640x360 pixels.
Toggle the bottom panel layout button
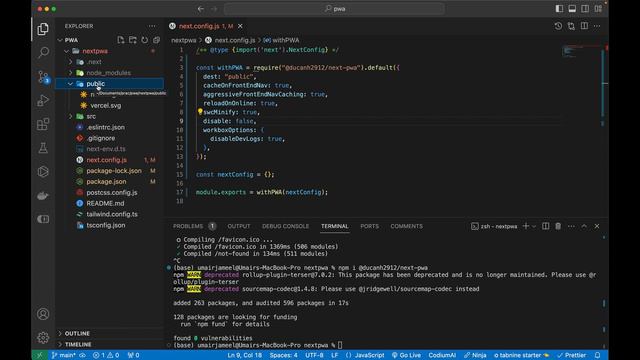(572, 9)
